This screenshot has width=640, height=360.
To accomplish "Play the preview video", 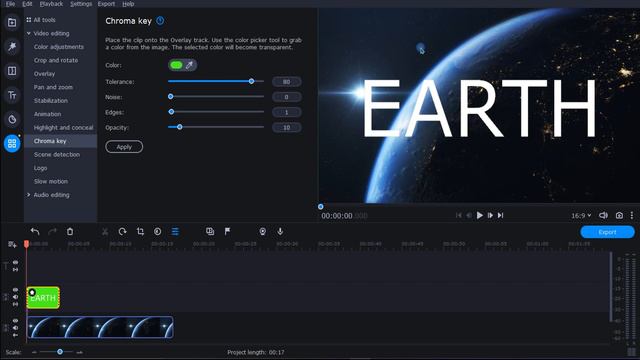I will pos(480,215).
